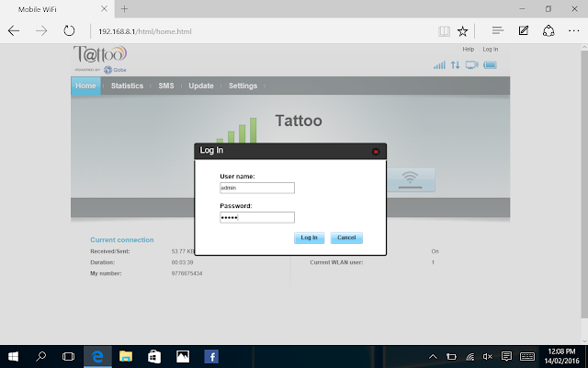The height and width of the screenshot is (368, 588).
Task: Open the Store from the taskbar
Action: [x=154, y=356]
